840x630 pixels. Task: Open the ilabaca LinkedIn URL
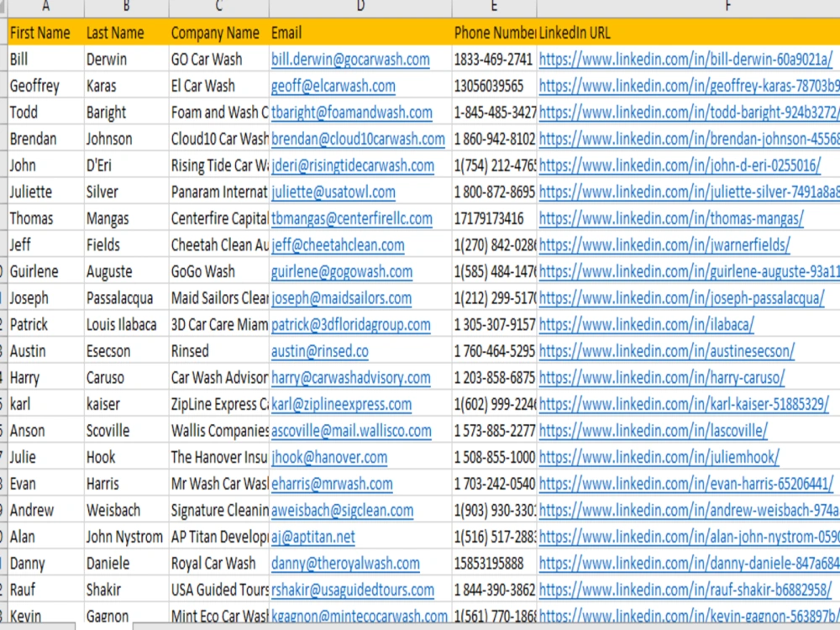coord(647,324)
